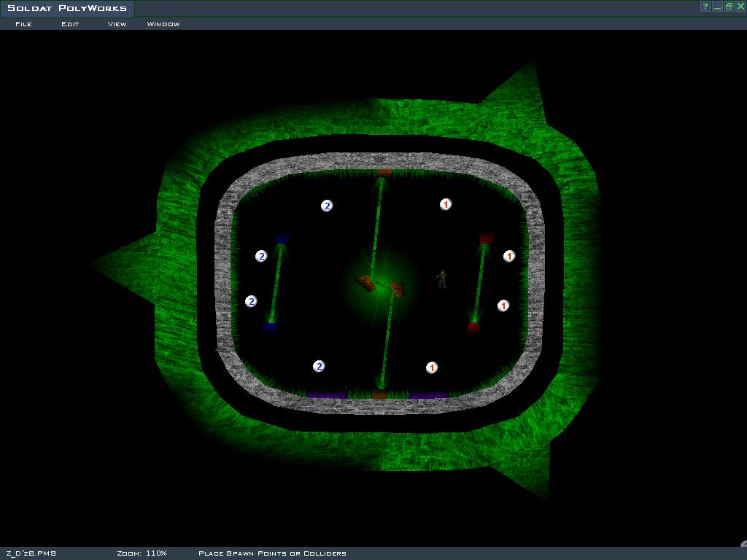
Task: Select the topmost red team 1 spawn point
Action: coord(446,204)
